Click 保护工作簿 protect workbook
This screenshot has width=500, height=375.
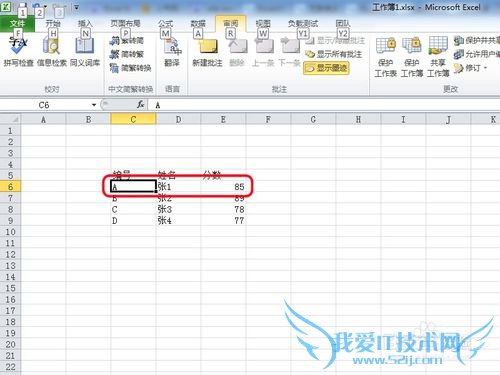[412, 57]
